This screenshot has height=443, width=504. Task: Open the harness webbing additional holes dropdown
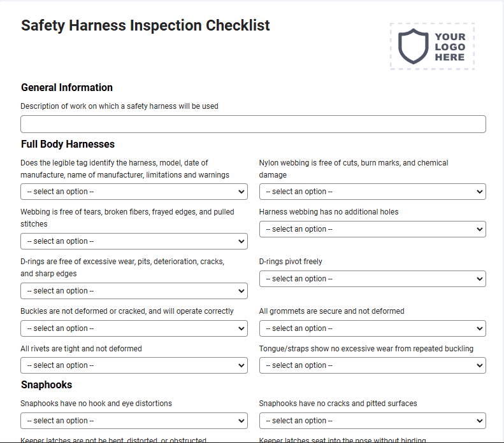373,229
